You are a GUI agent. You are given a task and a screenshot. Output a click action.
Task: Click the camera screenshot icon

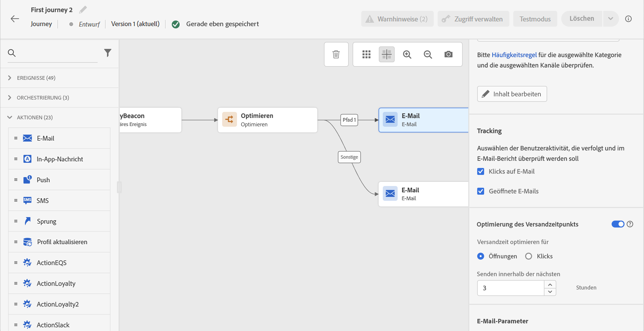coord(448,54)
